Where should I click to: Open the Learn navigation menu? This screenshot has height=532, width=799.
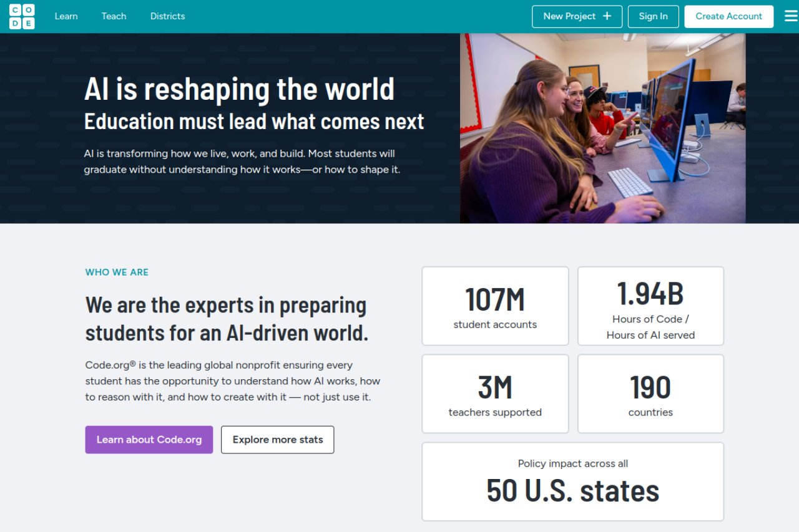[x=66, y=16]
